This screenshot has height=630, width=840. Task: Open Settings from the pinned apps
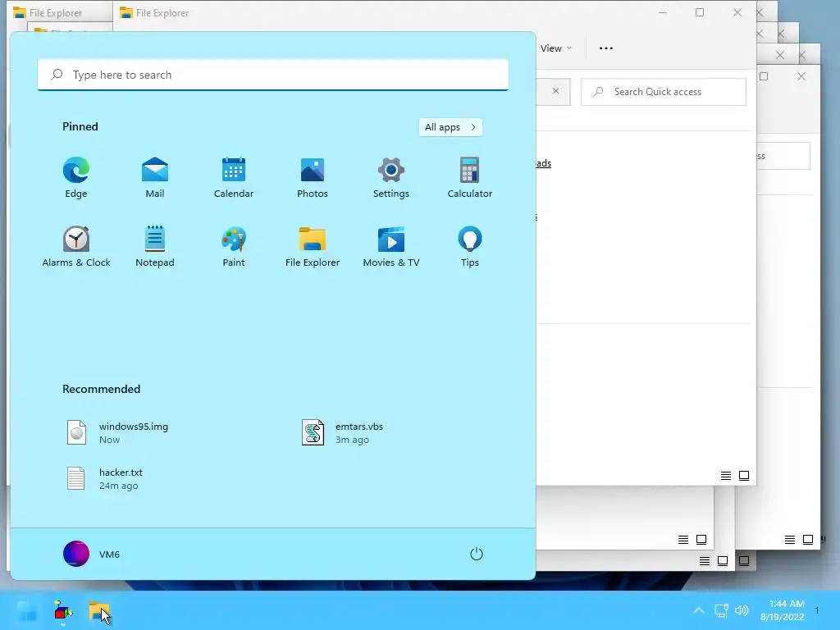(391, 178)
